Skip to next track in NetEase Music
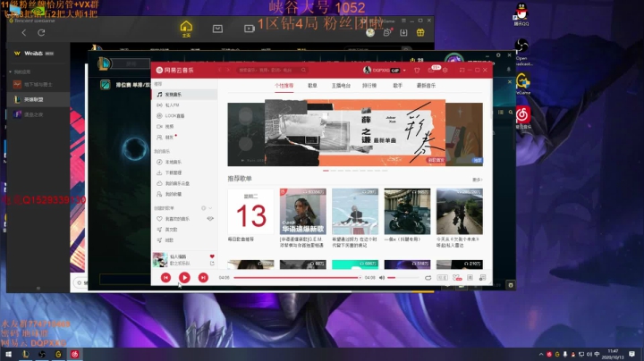The height and width of the screenshot is (361, 644). 203,278
